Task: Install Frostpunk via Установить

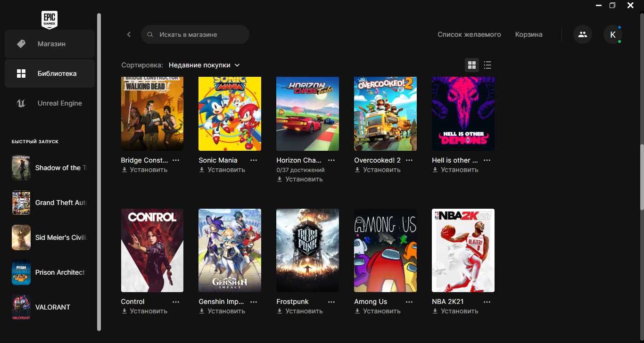Action: point(300,311)
